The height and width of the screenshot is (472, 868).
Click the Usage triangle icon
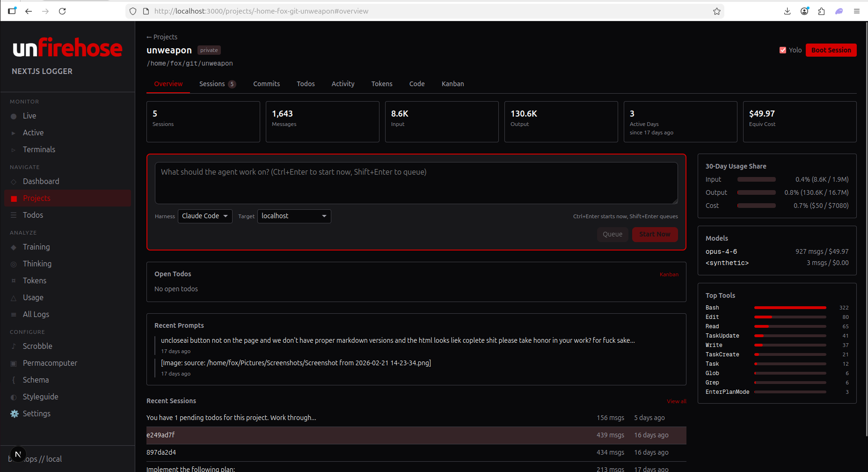click(14, 298)
